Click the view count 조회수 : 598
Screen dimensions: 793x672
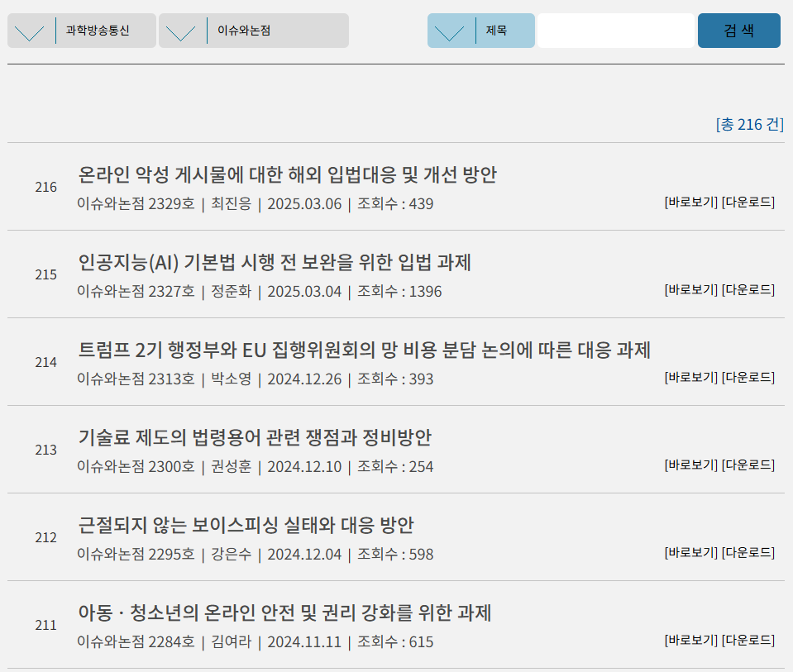click(x=395, y=554)
